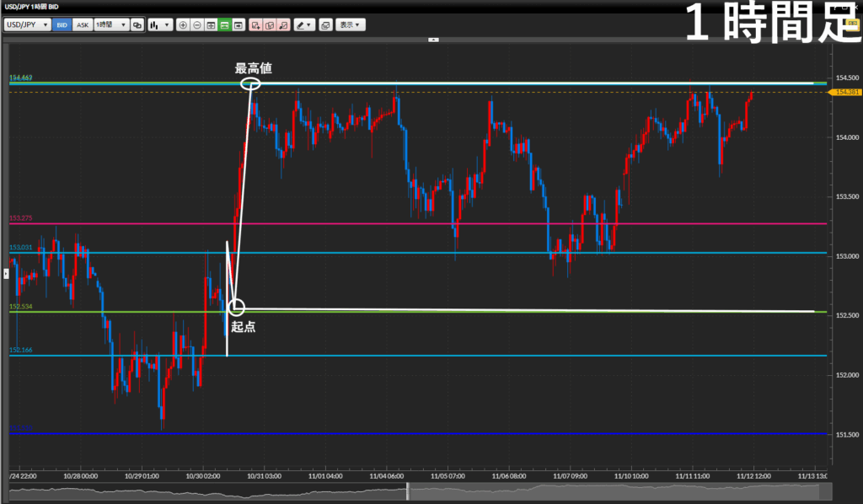The image size is (863, 504).
Task: Switch price display to BID
Action: coord(62,25)
